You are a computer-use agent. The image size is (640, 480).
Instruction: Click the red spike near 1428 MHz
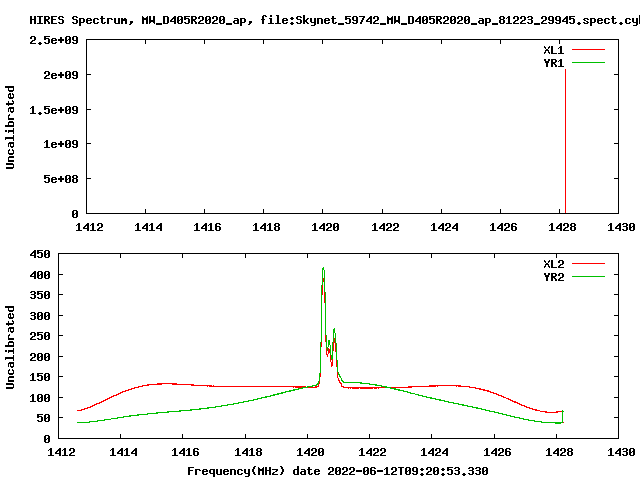(565, 141)
